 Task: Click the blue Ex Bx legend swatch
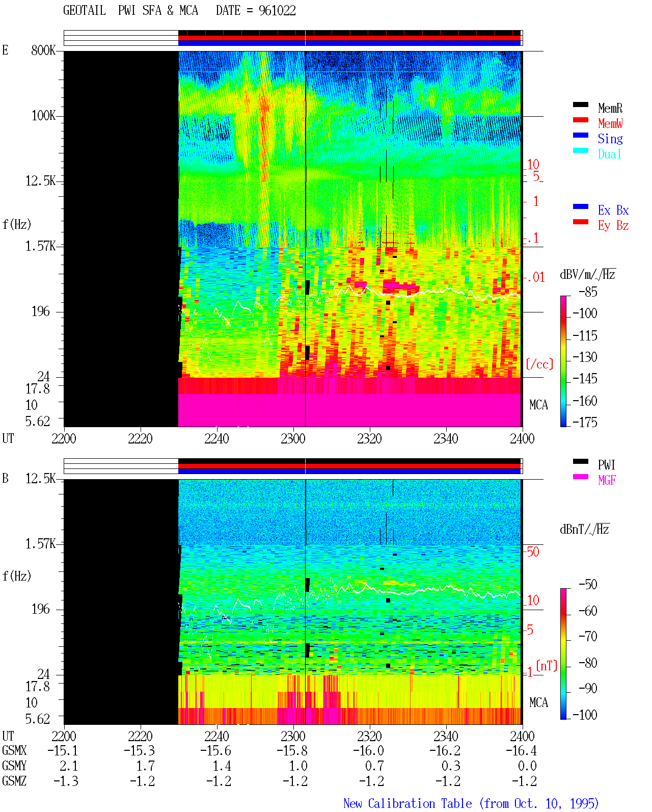(580, 206)
